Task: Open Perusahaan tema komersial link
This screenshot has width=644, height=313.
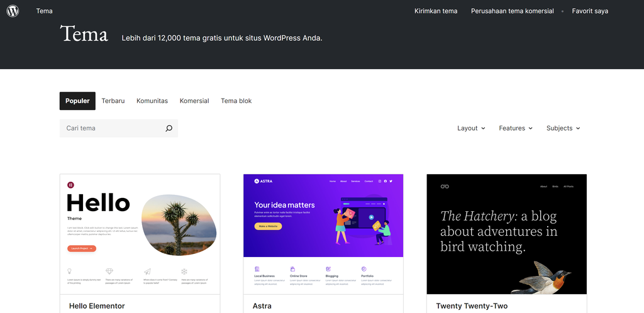Action: tap(512, 11)
